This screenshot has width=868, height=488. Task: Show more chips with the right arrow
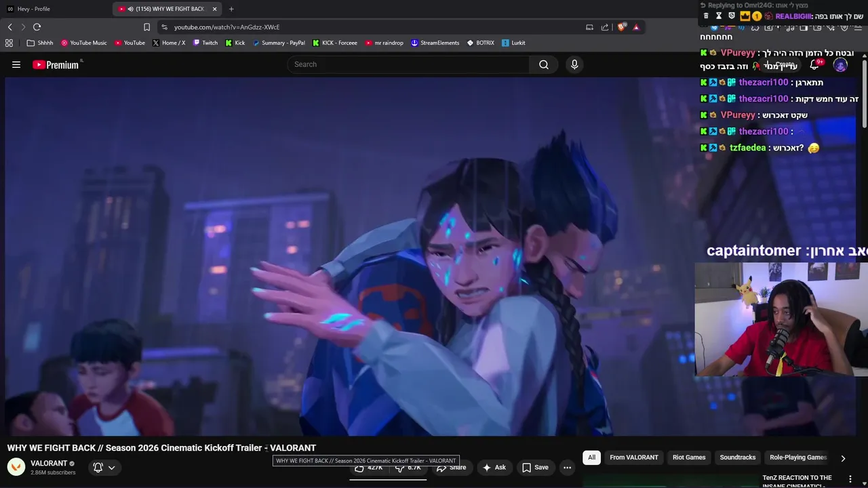(x=843, y=458)
